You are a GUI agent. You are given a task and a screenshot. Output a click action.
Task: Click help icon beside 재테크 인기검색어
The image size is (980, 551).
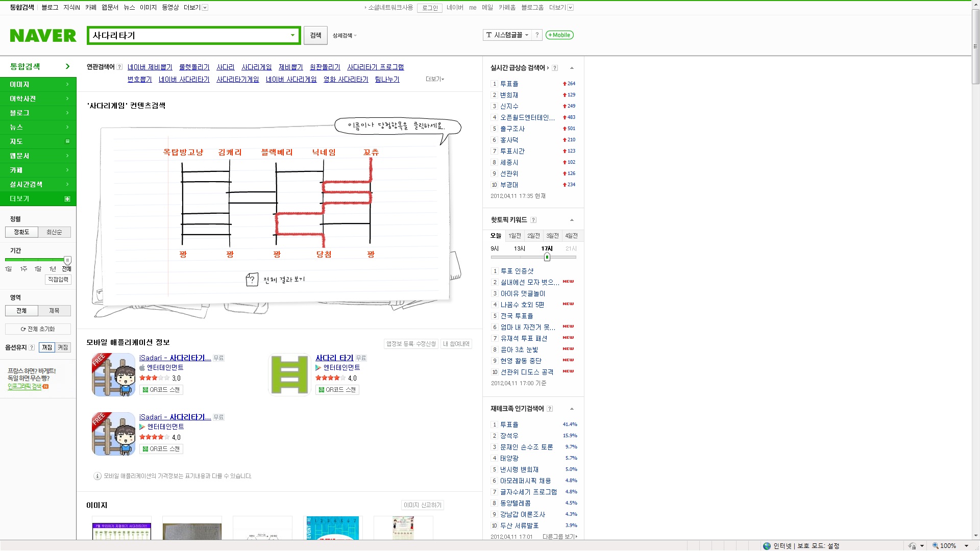(x=550, y=409)
